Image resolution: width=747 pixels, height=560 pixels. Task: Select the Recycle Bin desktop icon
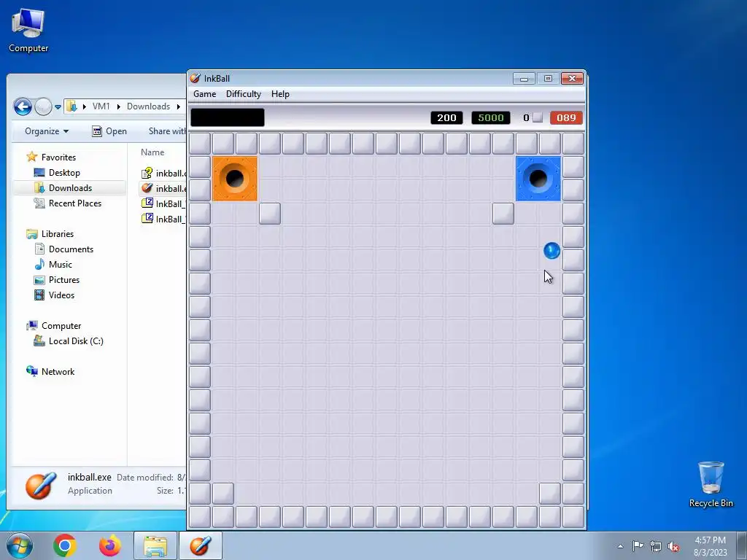(711, 484)
